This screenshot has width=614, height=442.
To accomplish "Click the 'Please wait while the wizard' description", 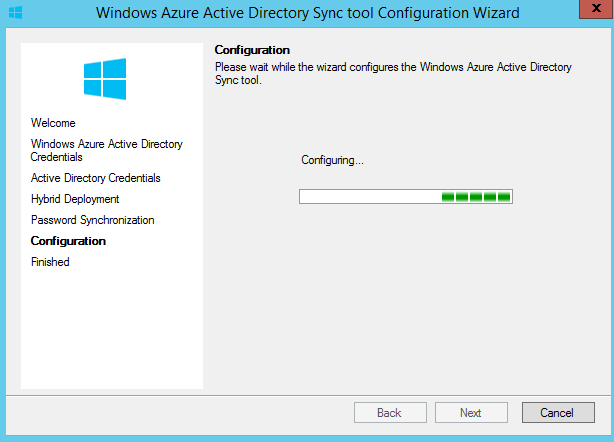I will 393,74.
